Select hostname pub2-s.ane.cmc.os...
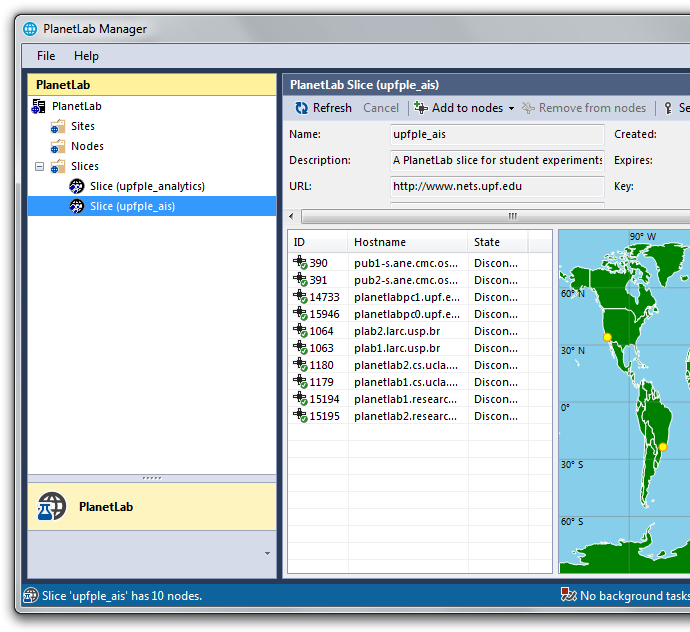 (x=406, y=280)
